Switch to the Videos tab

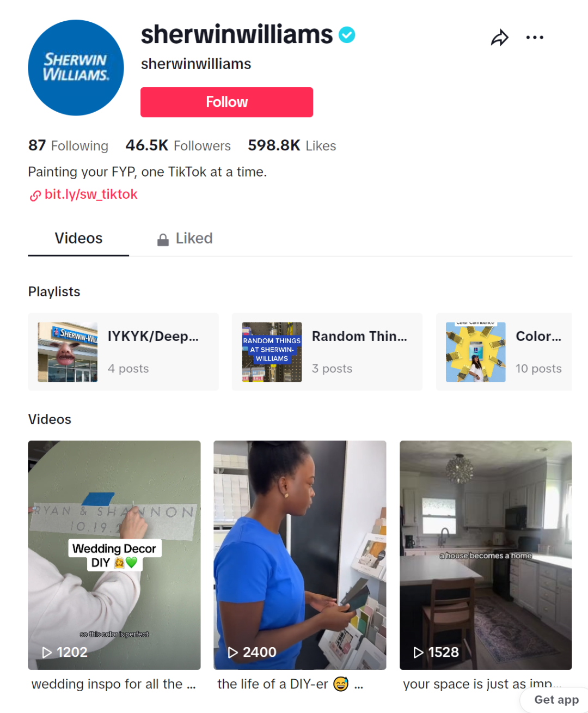tap(78, 239)
